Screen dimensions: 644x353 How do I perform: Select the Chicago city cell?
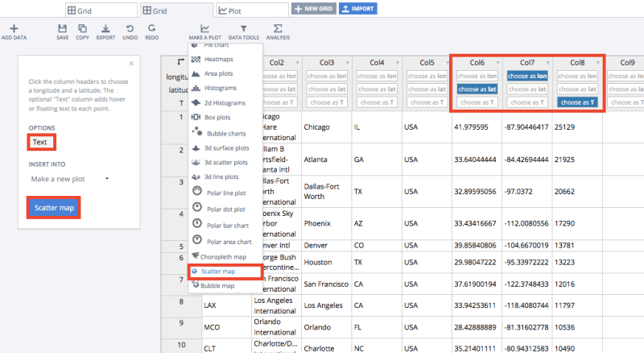click(327, 127)
